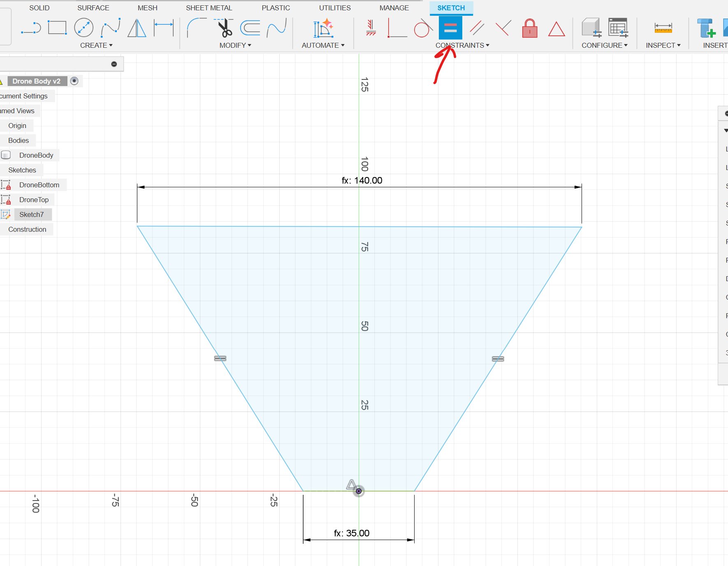The height and width of the screenshot is (566, 728).
Task: Click the Insert fastener icon
Action: coord(707,28)
